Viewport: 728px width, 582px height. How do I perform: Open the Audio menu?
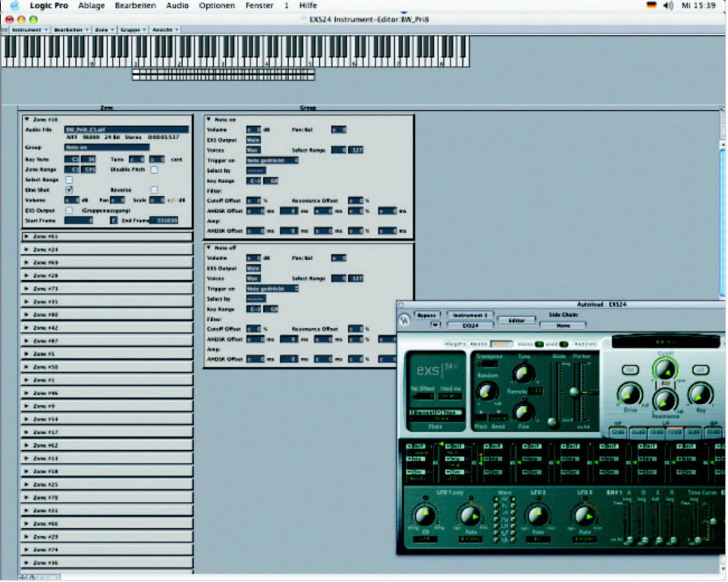tap(177, 5)
